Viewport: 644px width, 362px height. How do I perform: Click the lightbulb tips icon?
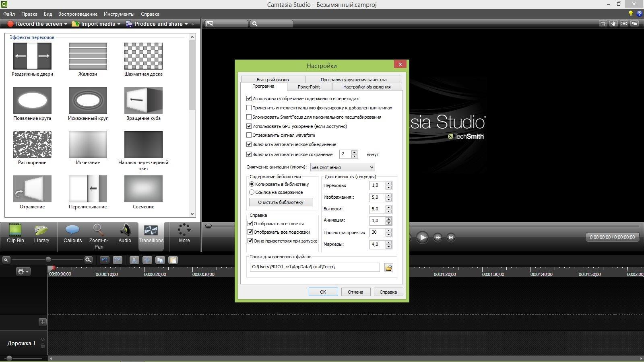click(631, 14)
